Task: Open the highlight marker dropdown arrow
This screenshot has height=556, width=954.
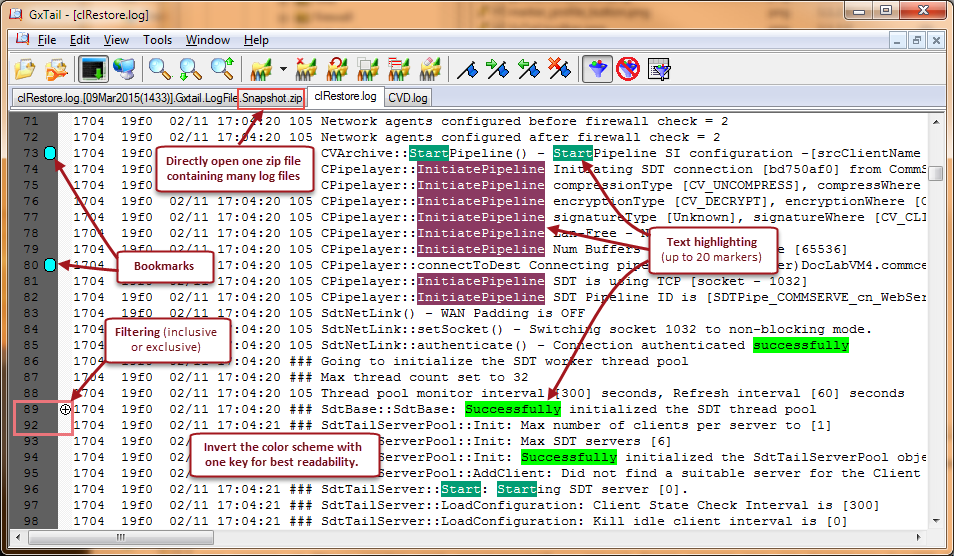Action: pyautogui.click(x=283, y=70)
